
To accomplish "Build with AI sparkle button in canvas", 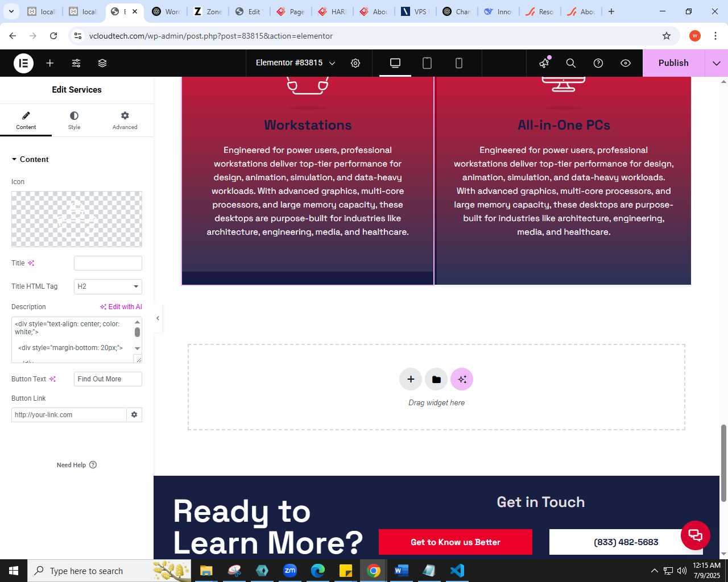I will tap(462, 379).
